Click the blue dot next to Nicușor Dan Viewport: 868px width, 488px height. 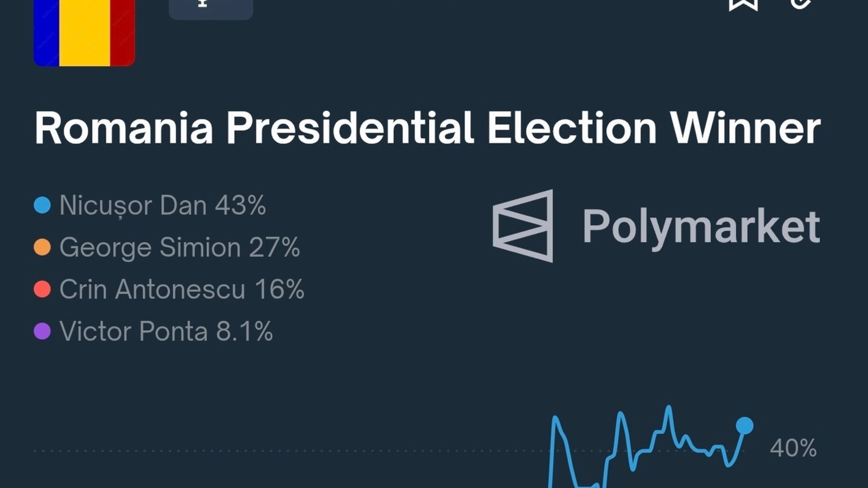point(42,206)
